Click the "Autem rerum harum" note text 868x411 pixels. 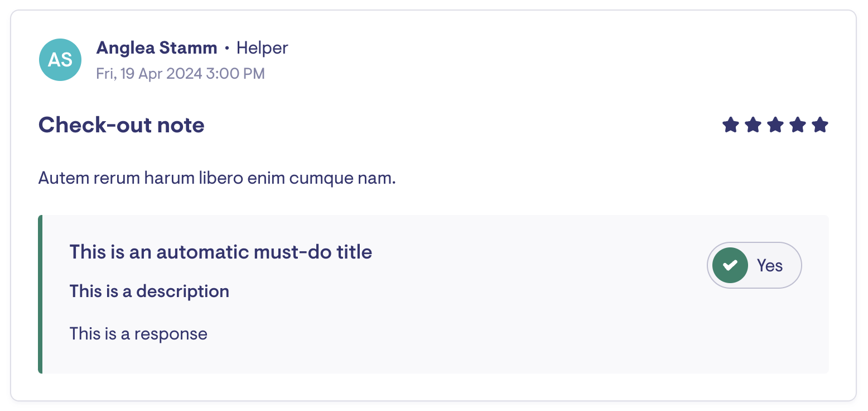217,179
